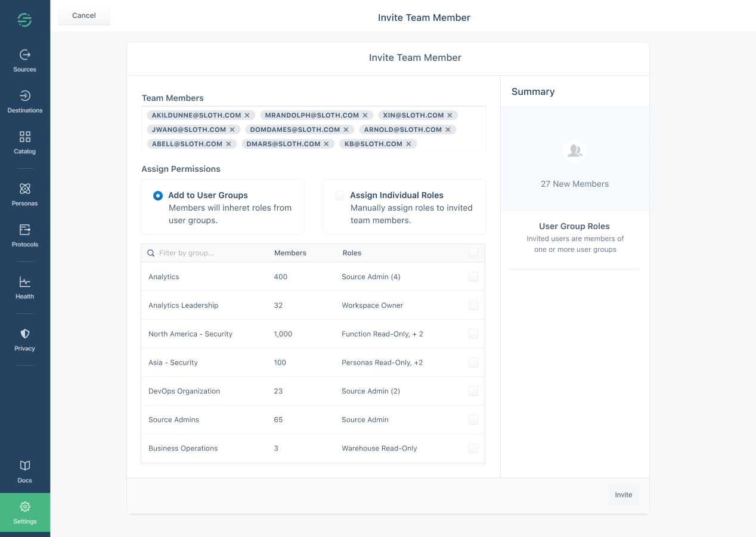
Task: Click the Source Admin (2) role text
Action: click(371, 391)
